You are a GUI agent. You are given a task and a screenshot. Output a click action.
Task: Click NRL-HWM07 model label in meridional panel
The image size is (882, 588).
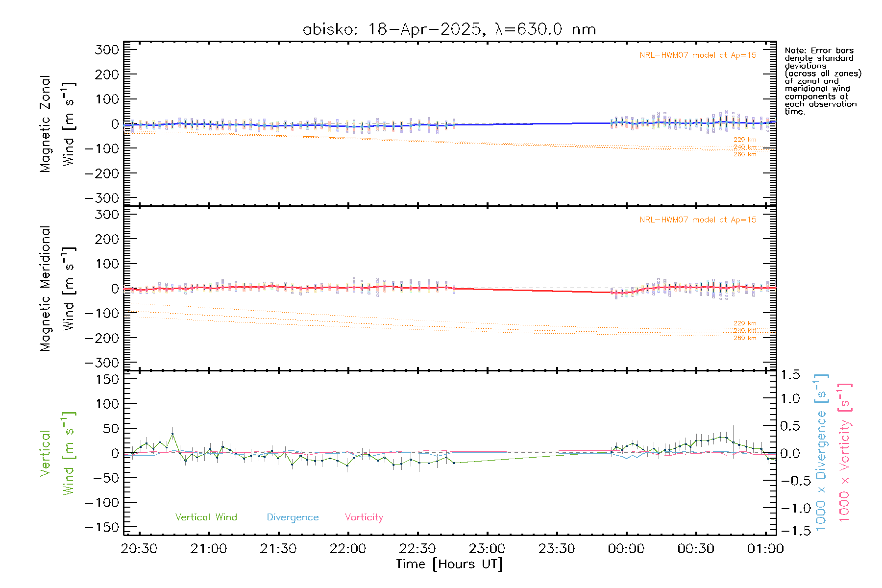click(697, 220)
